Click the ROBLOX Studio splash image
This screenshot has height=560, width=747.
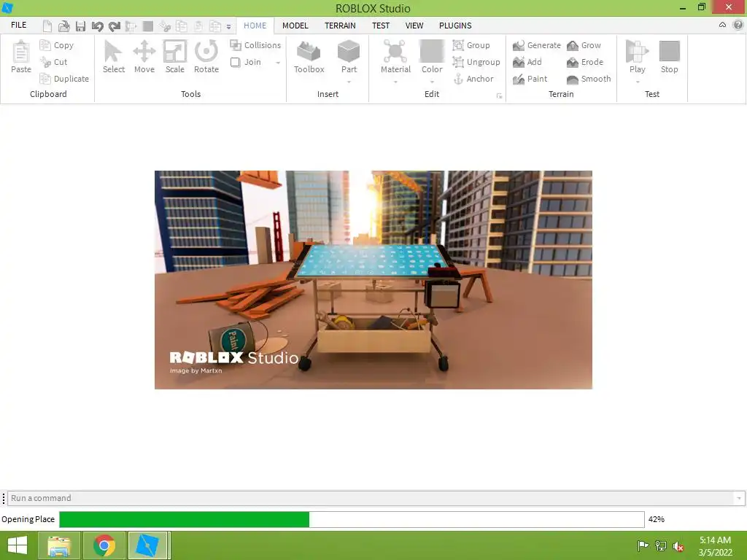pyautogui.click(x=373, y=280)
